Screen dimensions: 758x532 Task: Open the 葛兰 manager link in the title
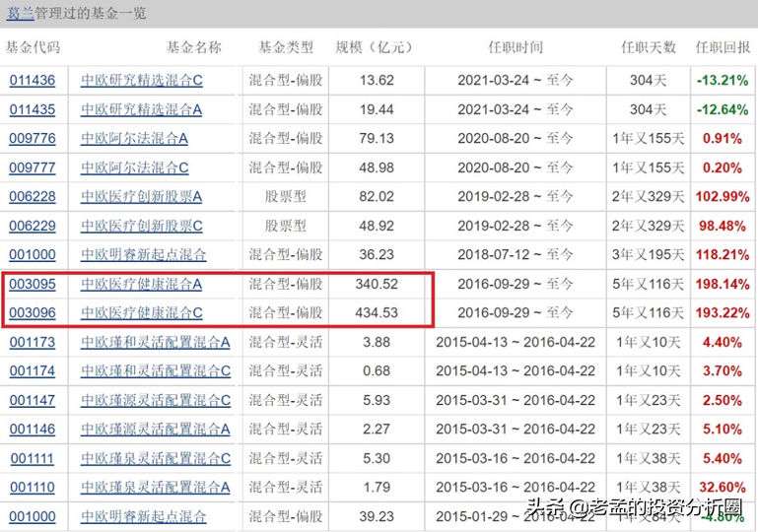(x=20, y=13)
